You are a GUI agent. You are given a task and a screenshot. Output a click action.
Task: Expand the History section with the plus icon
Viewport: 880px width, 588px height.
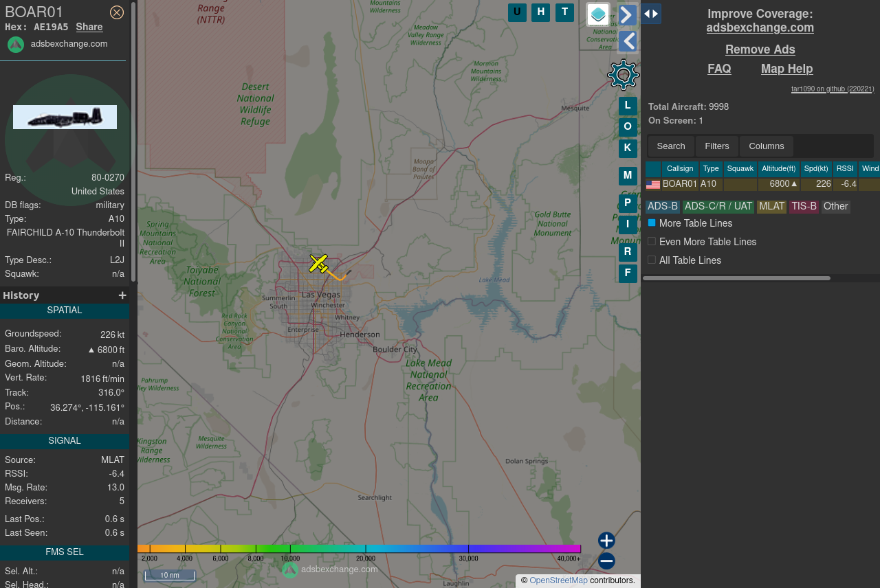[122, 295]
